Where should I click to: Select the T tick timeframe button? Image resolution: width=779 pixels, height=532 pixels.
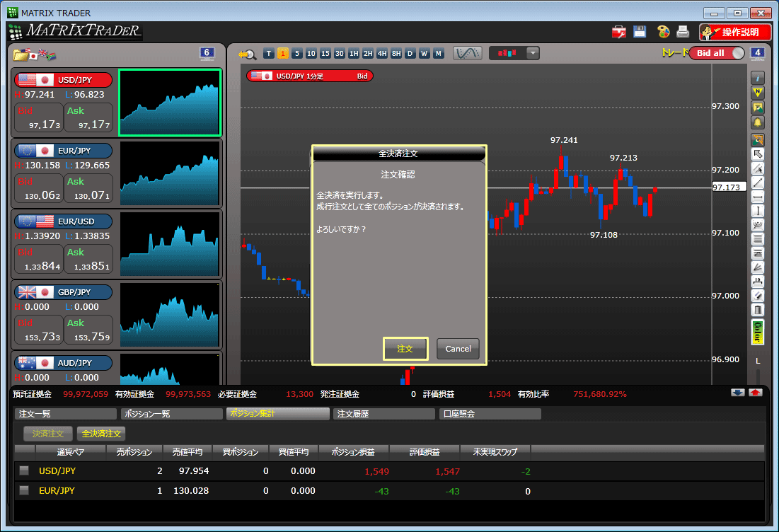[x=269, y=54]
